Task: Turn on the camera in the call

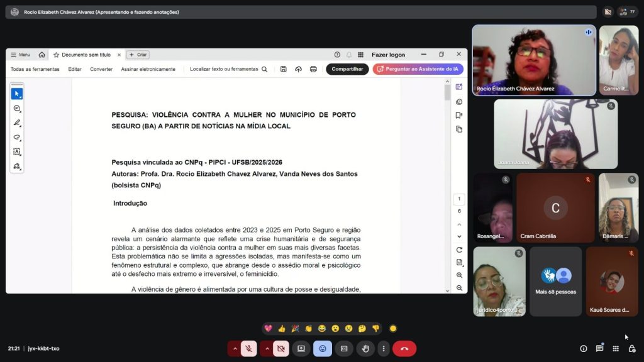Action: pyautogui.click(x=280, y=348)
